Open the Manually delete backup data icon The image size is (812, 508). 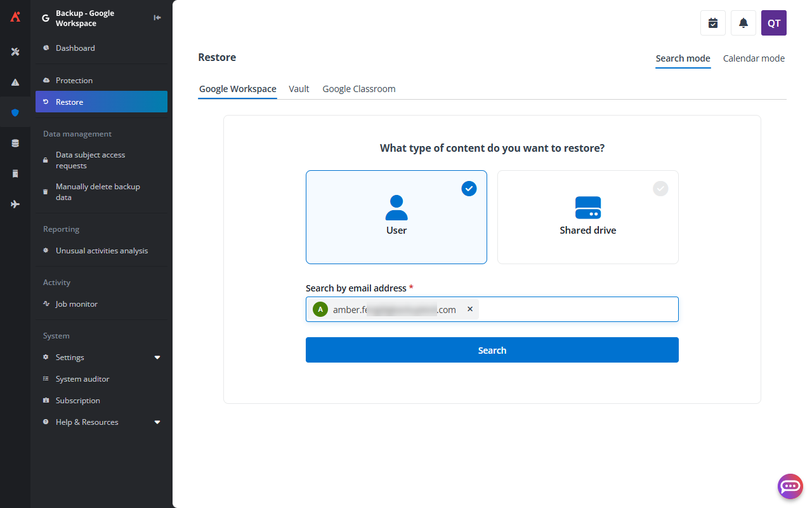pyautogui.click(x=46, y=192)
